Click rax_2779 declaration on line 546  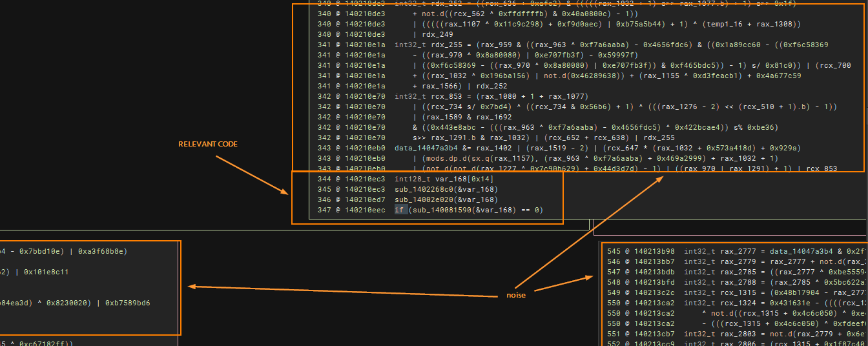click(739, 261)
